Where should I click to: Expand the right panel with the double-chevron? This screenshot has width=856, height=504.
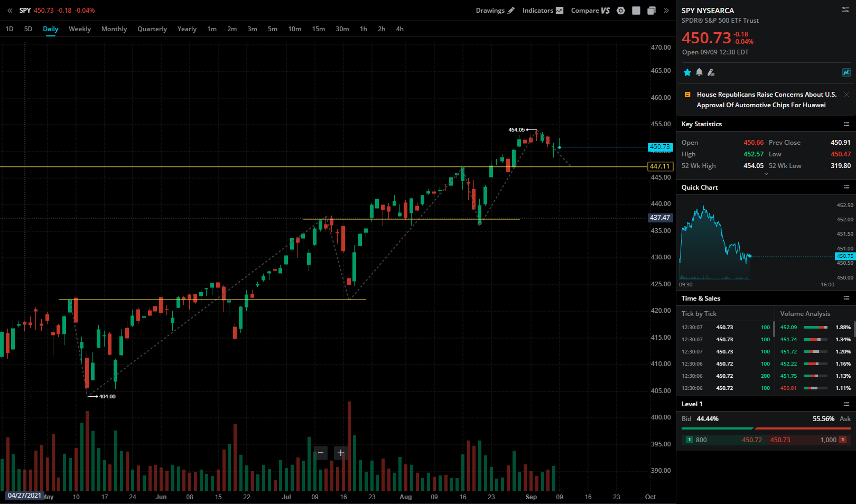(666, 11)
